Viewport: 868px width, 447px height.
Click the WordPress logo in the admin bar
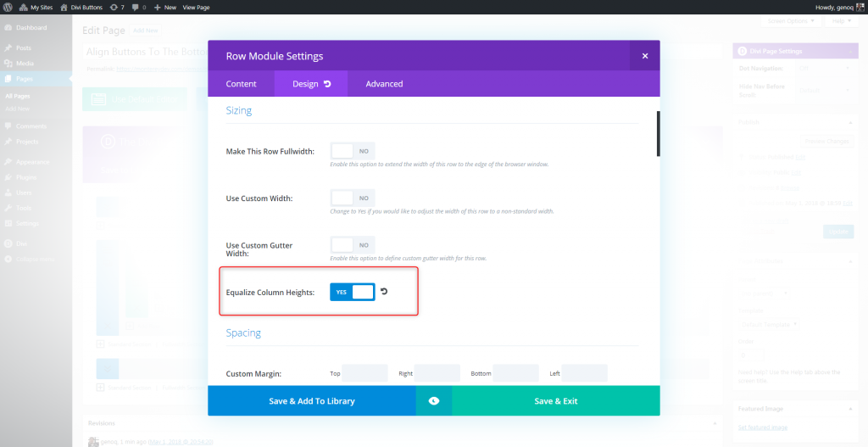(8, 7)
